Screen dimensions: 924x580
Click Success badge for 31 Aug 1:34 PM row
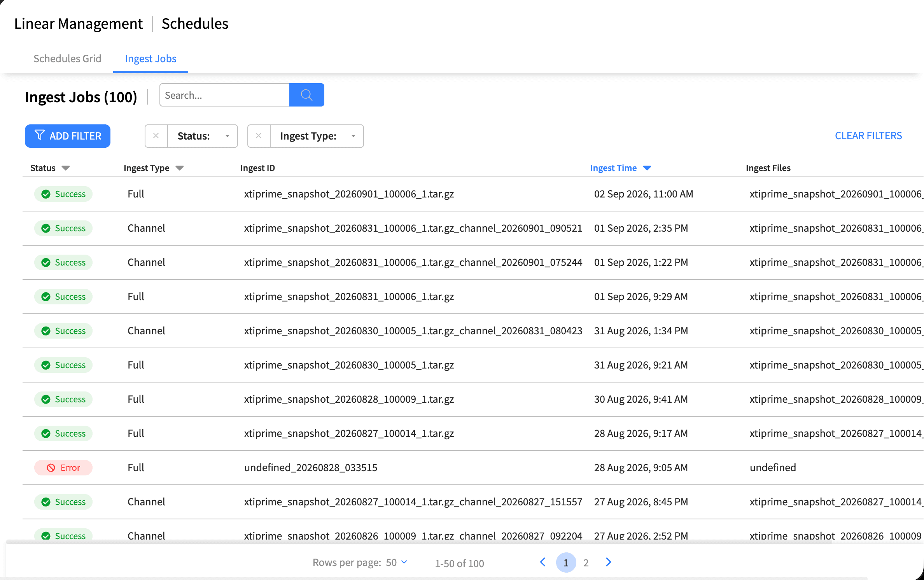(63, 331)
